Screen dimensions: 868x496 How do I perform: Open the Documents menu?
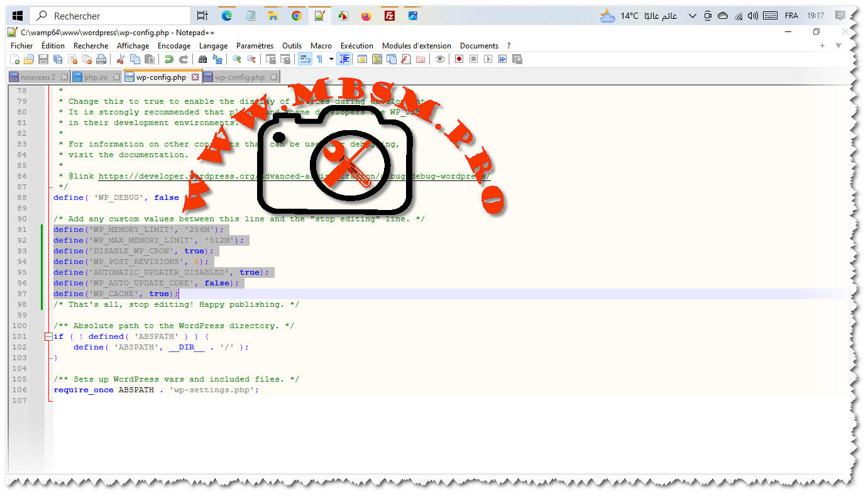(x=479, y=46)
